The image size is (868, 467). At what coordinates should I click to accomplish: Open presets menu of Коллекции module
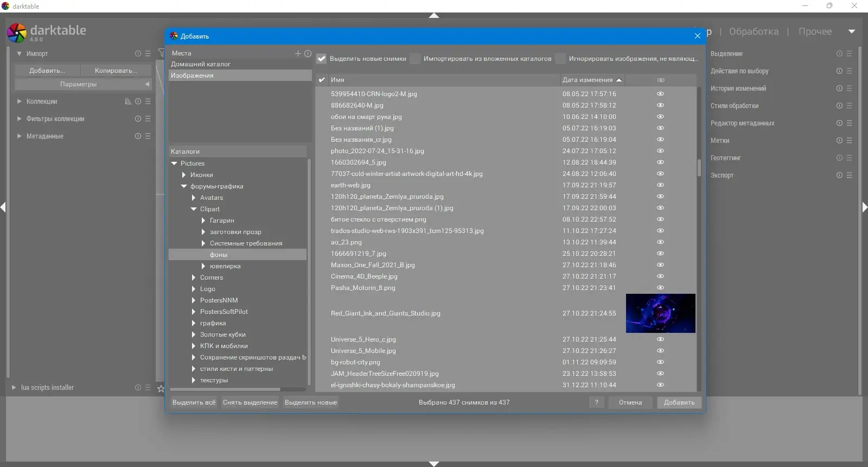tap(148, 102)
